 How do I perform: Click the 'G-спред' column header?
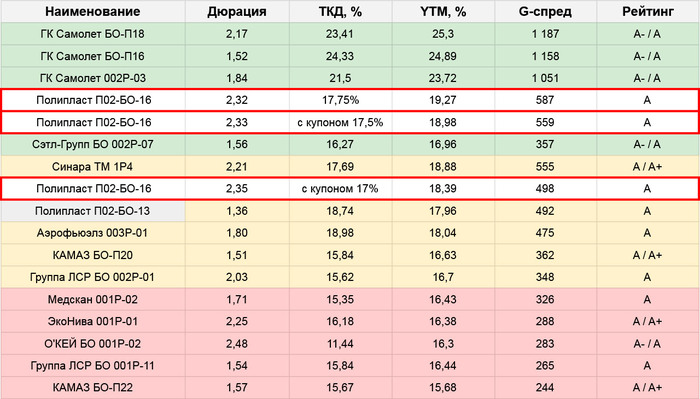click(545, 12)
